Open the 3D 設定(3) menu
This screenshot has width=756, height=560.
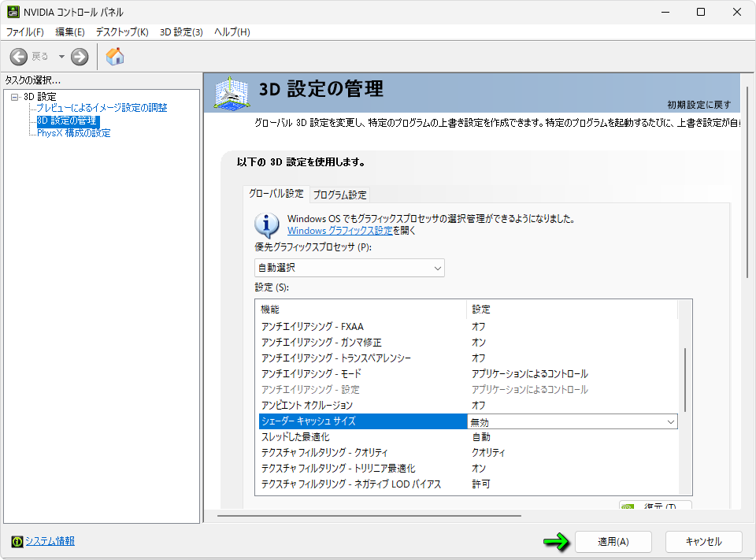(181, 32)
